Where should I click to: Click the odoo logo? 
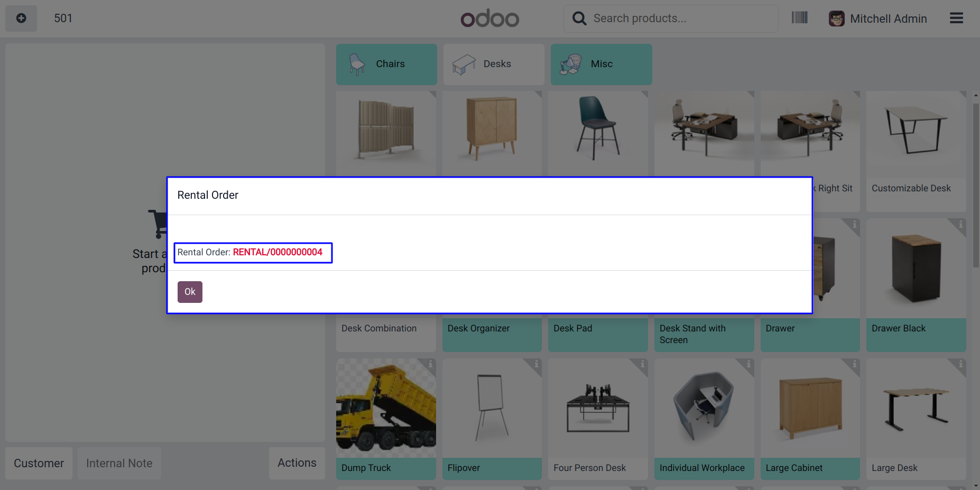[x=490, y=19]
